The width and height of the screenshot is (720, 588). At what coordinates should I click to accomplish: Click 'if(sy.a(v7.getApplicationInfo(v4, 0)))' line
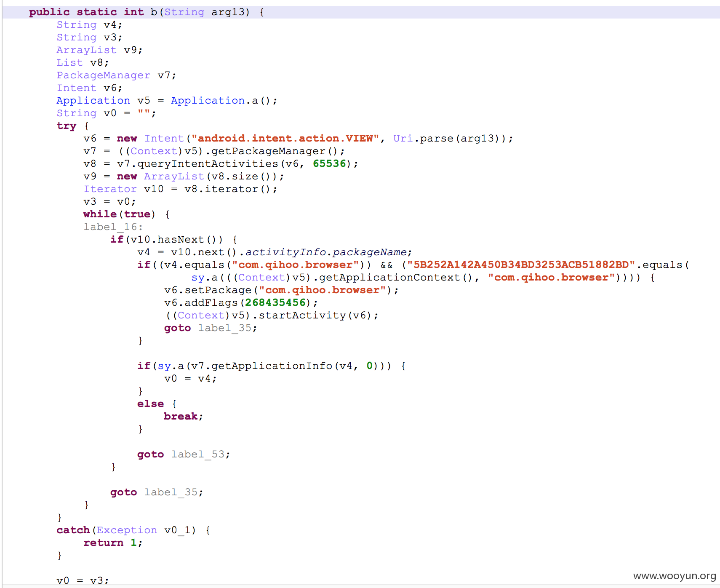[x=271, y=366]
